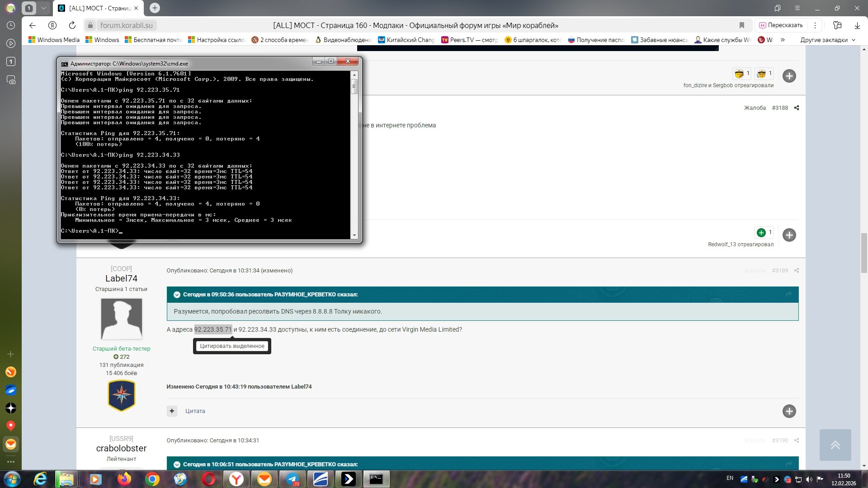This screenshot has width=868, height=488.
Task: Bookmark this page icon in address bar
Action: click(x=741, y=25)
